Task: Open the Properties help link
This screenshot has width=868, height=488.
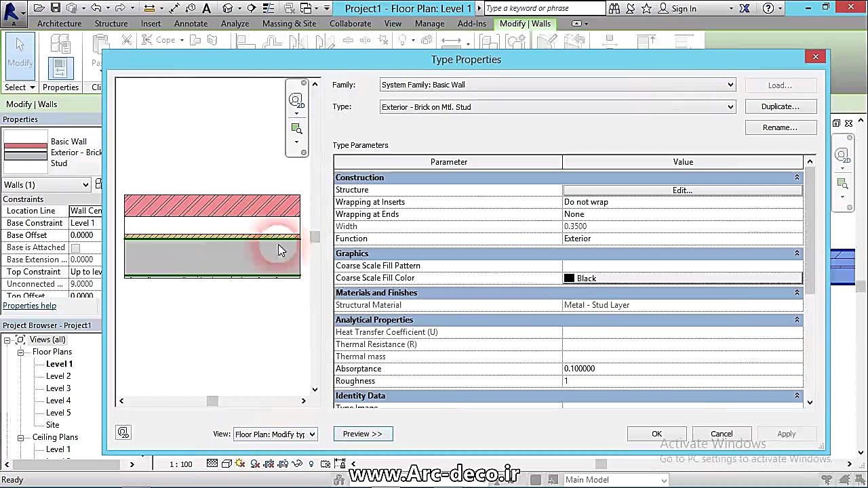Action: coord(30,306)
